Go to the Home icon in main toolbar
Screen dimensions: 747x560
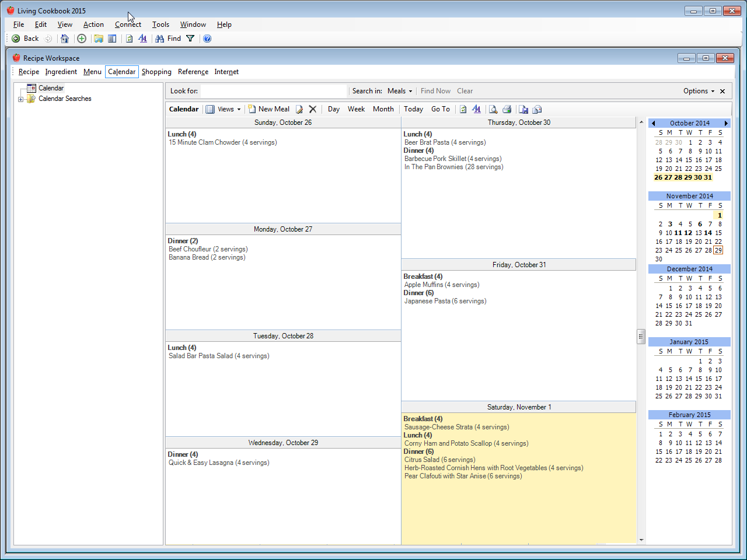65,38
